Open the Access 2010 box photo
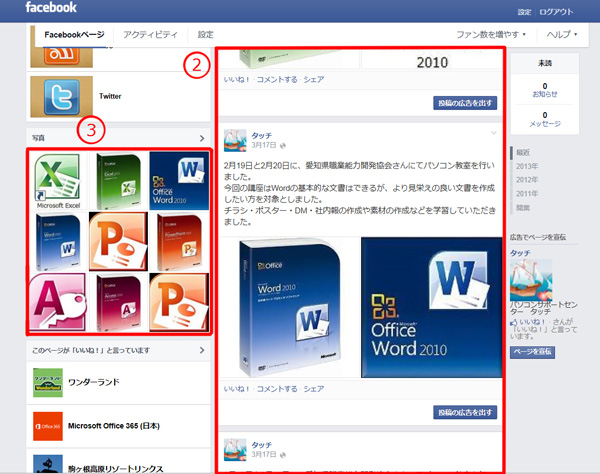 pos(118,302)
